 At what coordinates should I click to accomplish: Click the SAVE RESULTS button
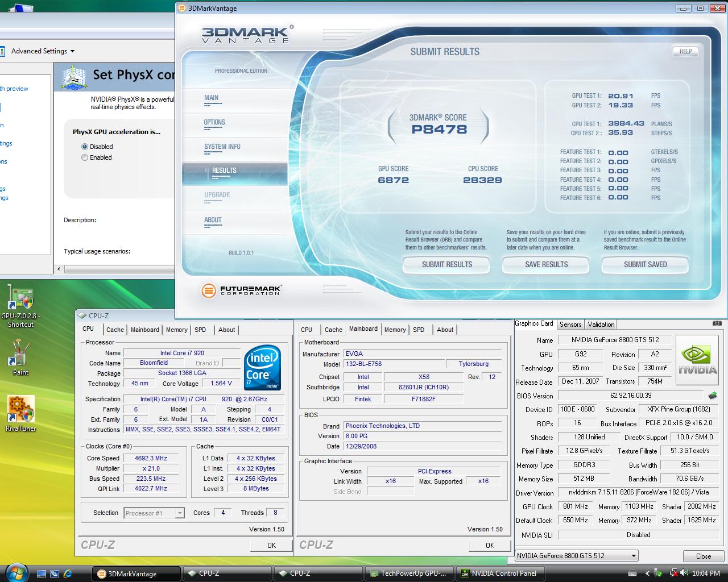[x=546, y=264]
